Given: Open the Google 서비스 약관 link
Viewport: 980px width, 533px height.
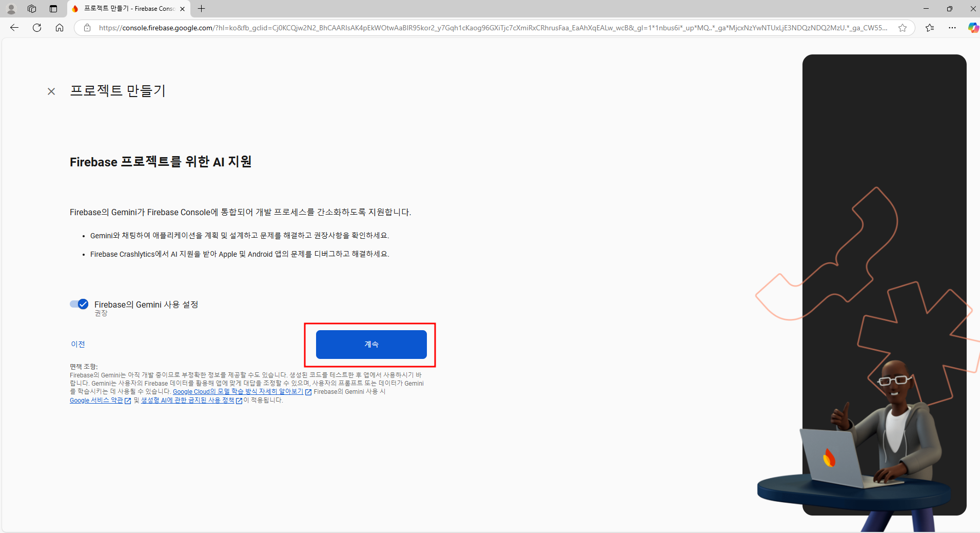Looking at the screenshot, I should coord(96,401).
